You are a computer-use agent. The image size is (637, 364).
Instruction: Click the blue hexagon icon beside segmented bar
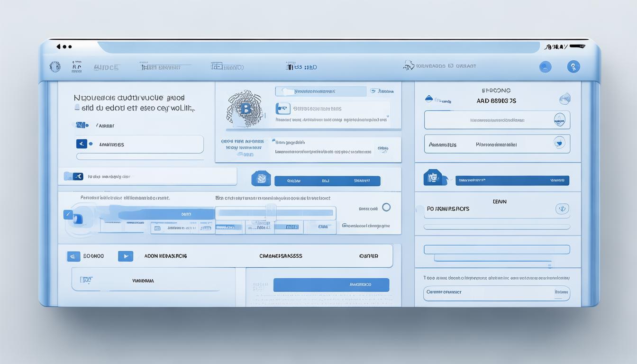pyautogui.click(x=261, y=179)
